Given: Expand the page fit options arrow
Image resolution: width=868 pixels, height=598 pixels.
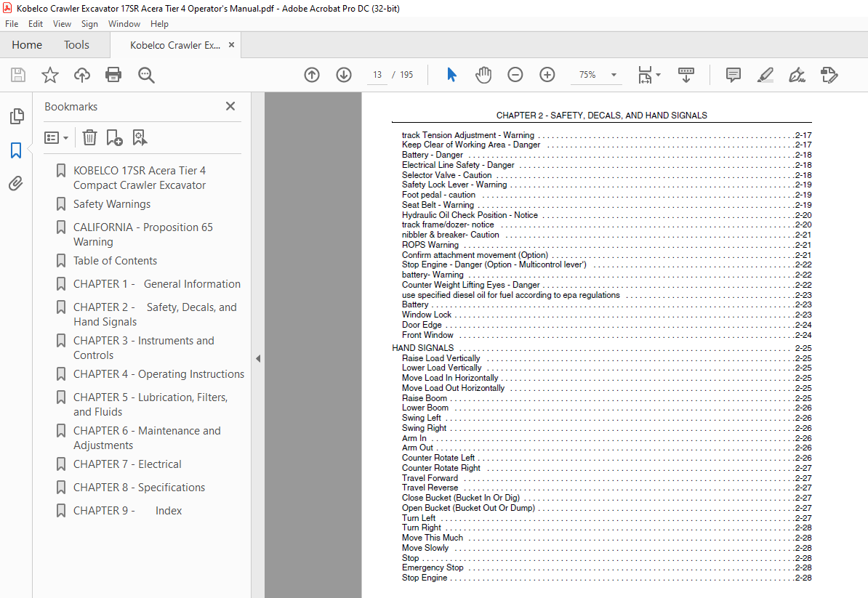Looking at the screenshot, I should click(x=658, y=75).
